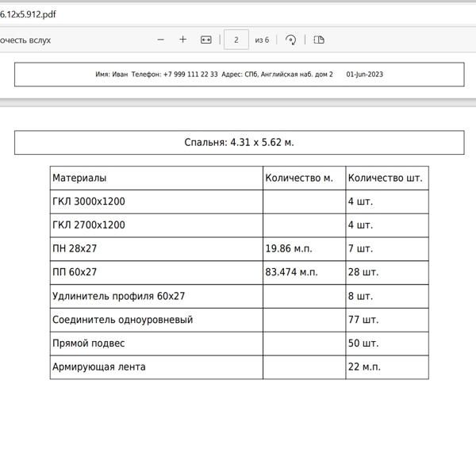Select the "22 м.п." value

click(364, 367)
